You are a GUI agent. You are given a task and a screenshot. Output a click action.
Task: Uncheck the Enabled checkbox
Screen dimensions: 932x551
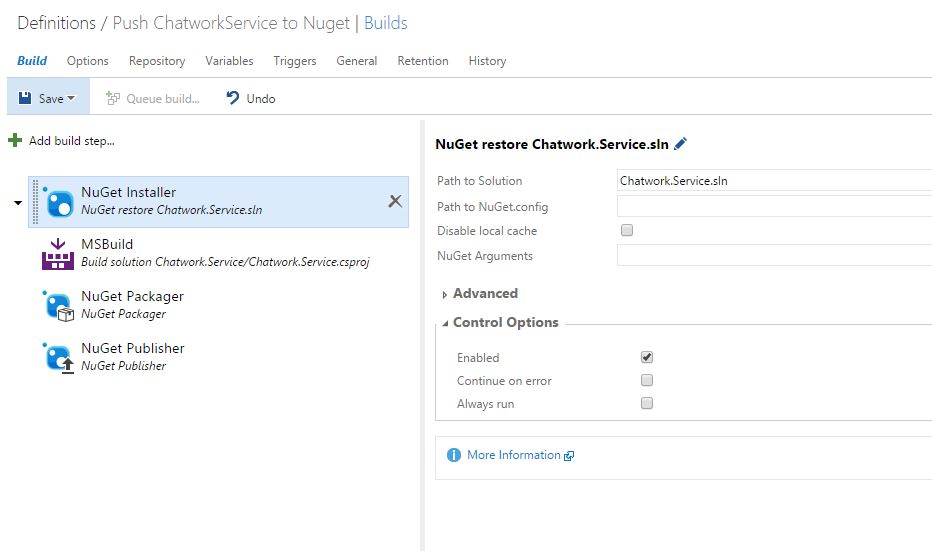(x=647, y=357)
